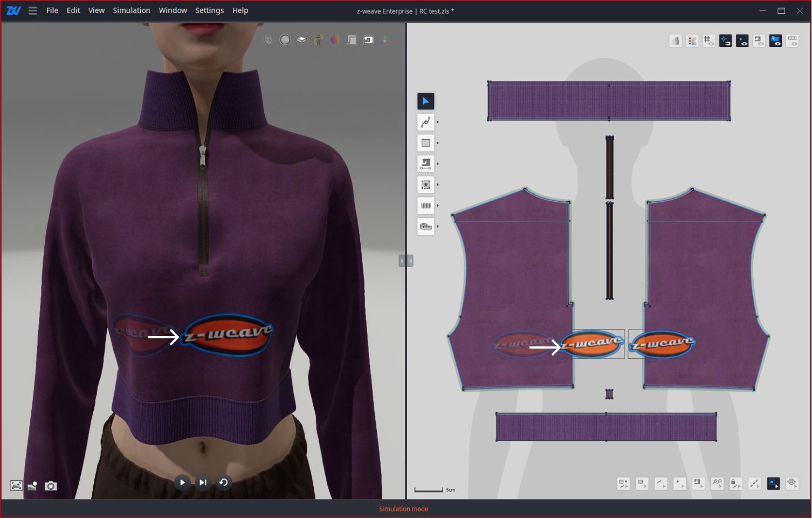Step simulation forward one frame
The width and height of the screenshot is (812, 518).
click(x=203, y=482)
